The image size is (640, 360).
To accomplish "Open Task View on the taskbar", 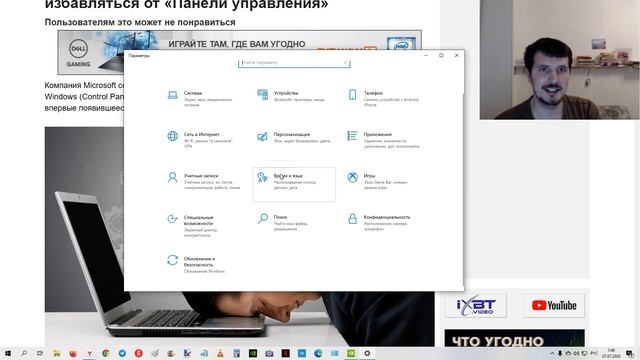I will pos(40,353).
